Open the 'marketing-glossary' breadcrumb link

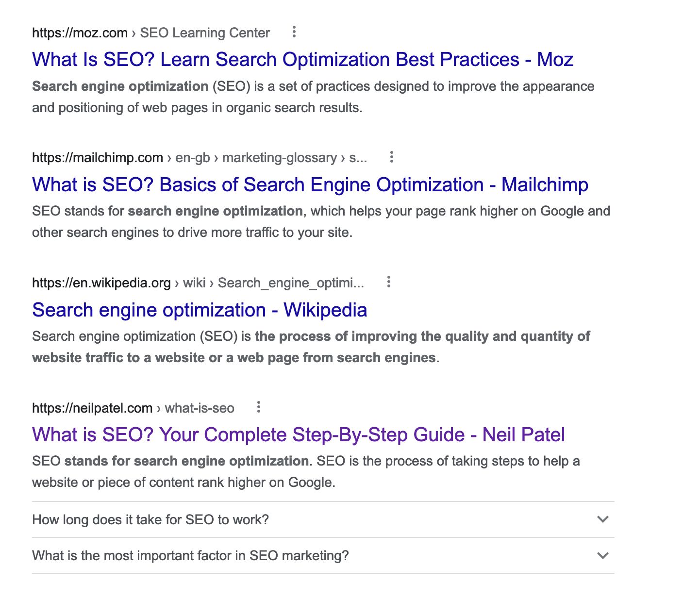click(279, 157)
